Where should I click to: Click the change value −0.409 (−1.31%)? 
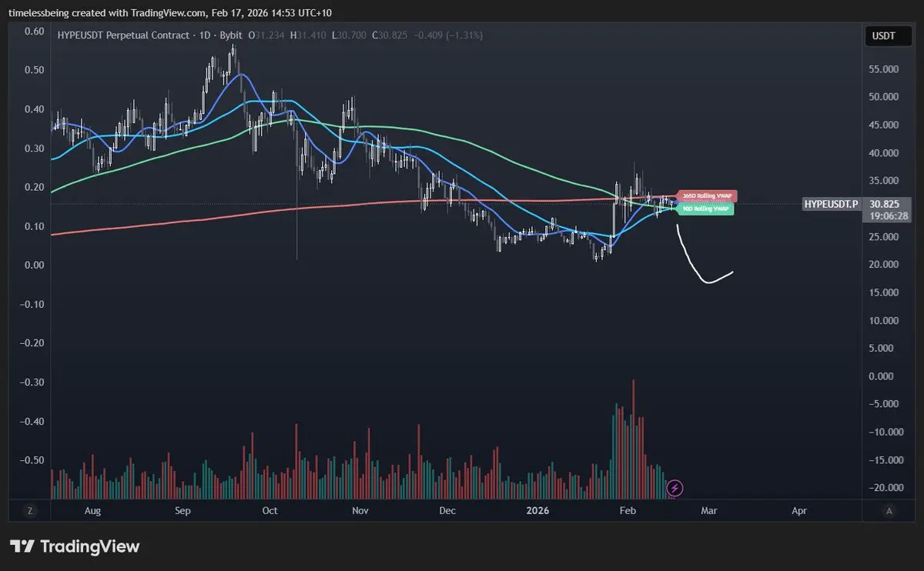coord(447,35)
